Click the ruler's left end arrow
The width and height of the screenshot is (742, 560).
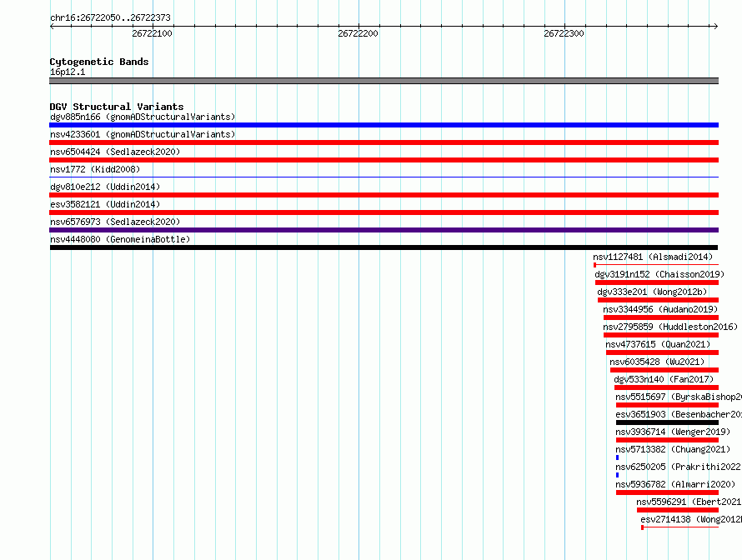[x=52, y=27]
